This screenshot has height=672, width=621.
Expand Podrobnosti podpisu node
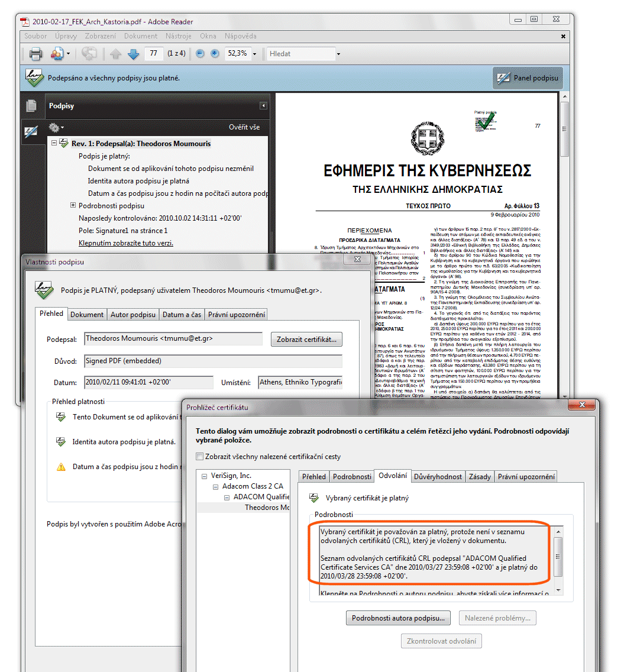73,205
